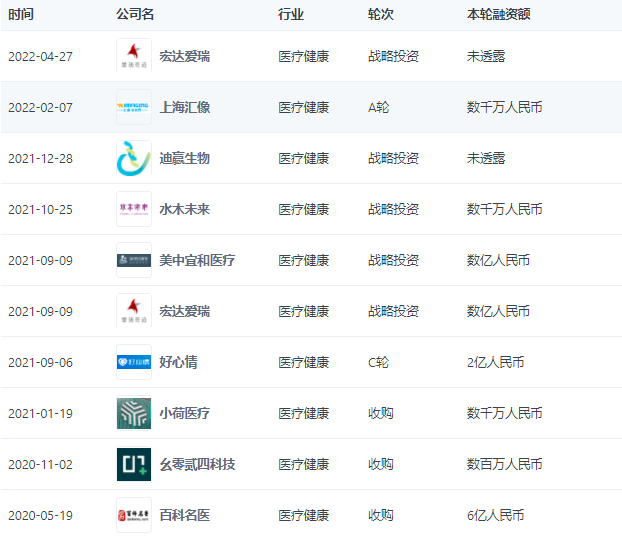Viewport: 622px width, 537px height.
Task: Click the 宏达爱瑞 logo in the 2021-09-09 row
Action: 134,311
